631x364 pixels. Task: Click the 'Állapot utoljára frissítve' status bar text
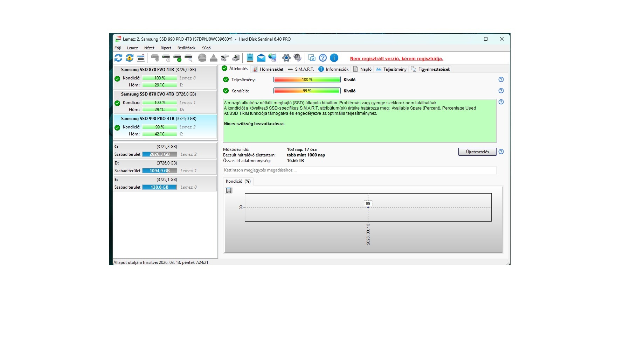[x=161, y=262]
